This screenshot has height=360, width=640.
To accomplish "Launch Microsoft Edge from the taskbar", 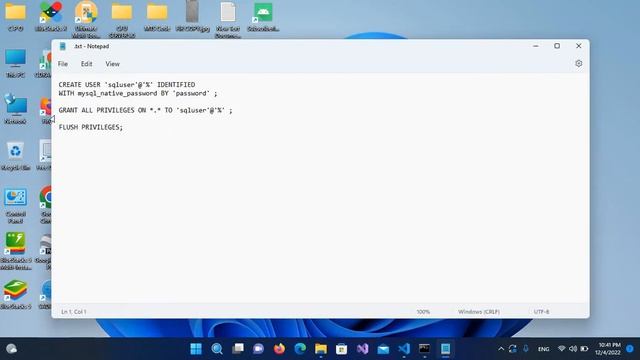I will point(300,349).
